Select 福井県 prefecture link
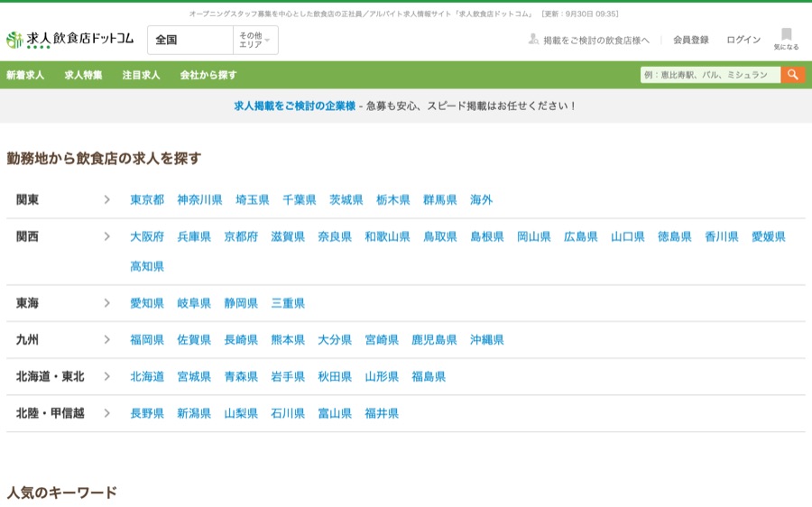 click(x=382, y=413)
